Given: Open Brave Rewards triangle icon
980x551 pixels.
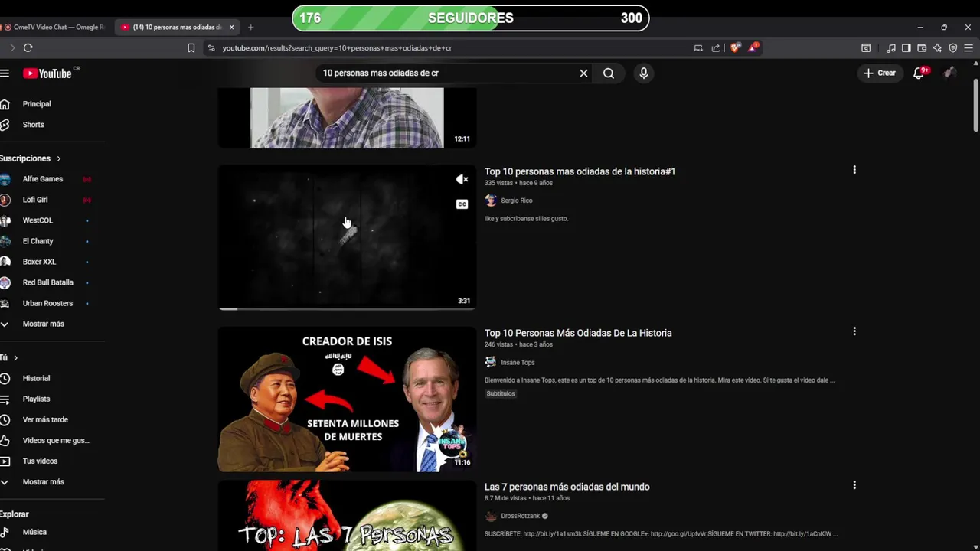Looking at the screenshot, I should (753, 47).
